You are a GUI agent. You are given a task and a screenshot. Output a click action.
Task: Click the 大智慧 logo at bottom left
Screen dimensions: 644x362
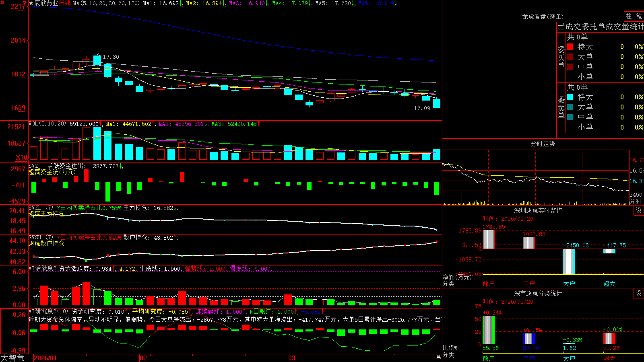click(x=12, y=358)
